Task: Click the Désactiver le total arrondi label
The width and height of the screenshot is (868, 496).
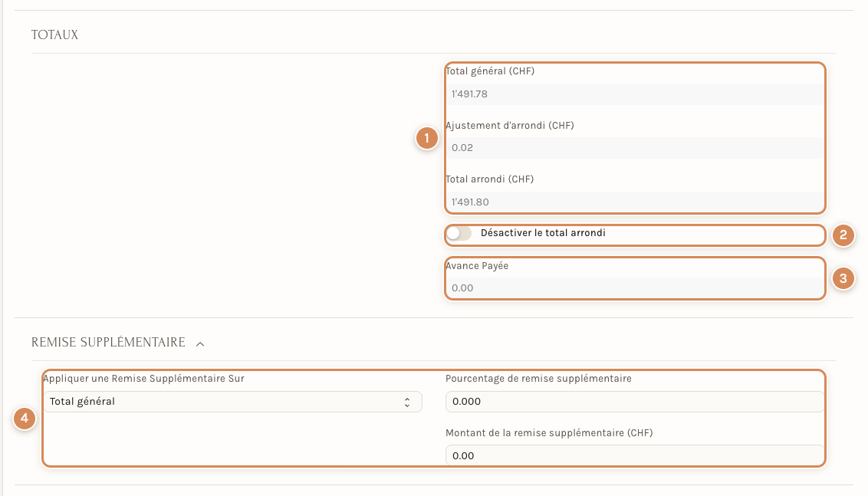Action: point(543,233)
